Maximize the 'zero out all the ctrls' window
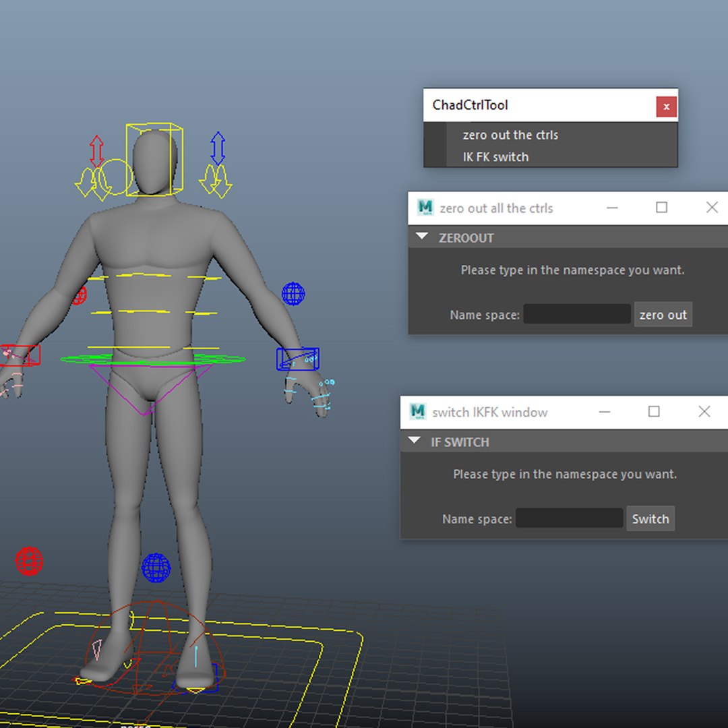 pyautogui.click(x=662, y=207)
